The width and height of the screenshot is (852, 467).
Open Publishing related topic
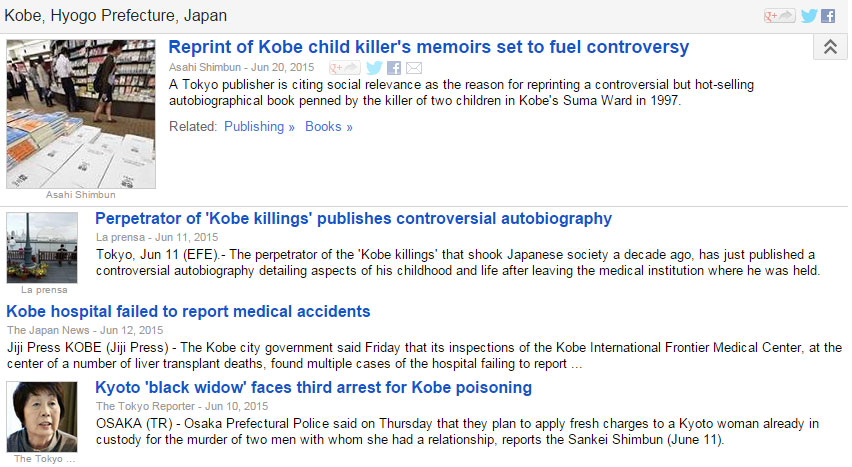point(259,127)
